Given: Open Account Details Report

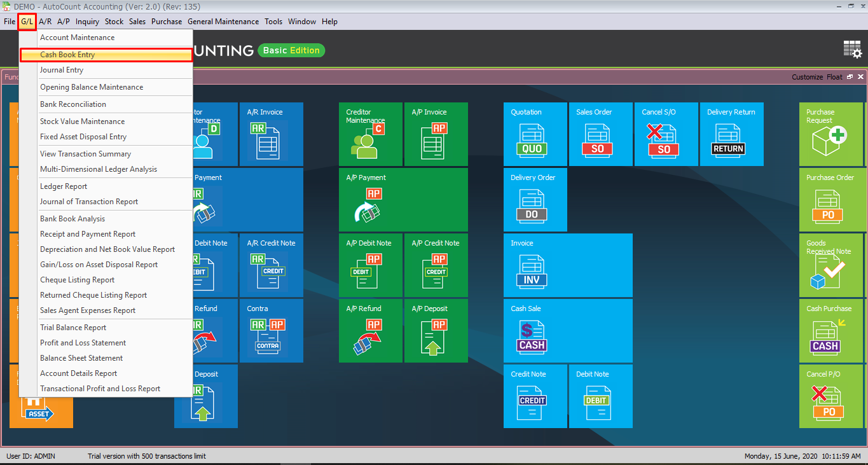Looking at the screenshot, I should [x=106, y=373].
